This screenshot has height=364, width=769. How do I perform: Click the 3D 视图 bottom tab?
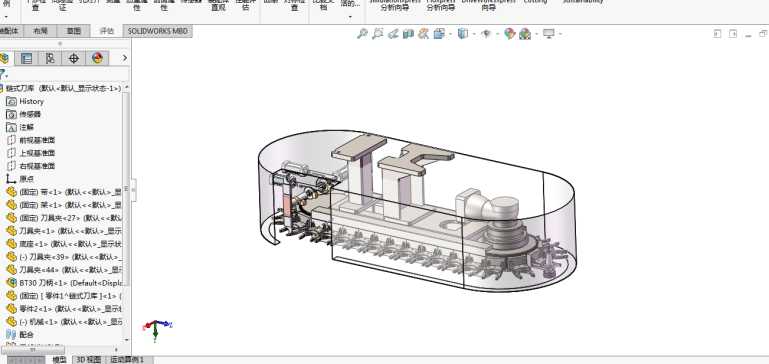point(89,360)
